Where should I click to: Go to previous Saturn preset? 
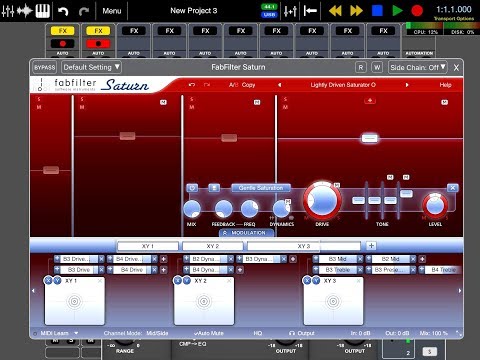tap(279, 85)
